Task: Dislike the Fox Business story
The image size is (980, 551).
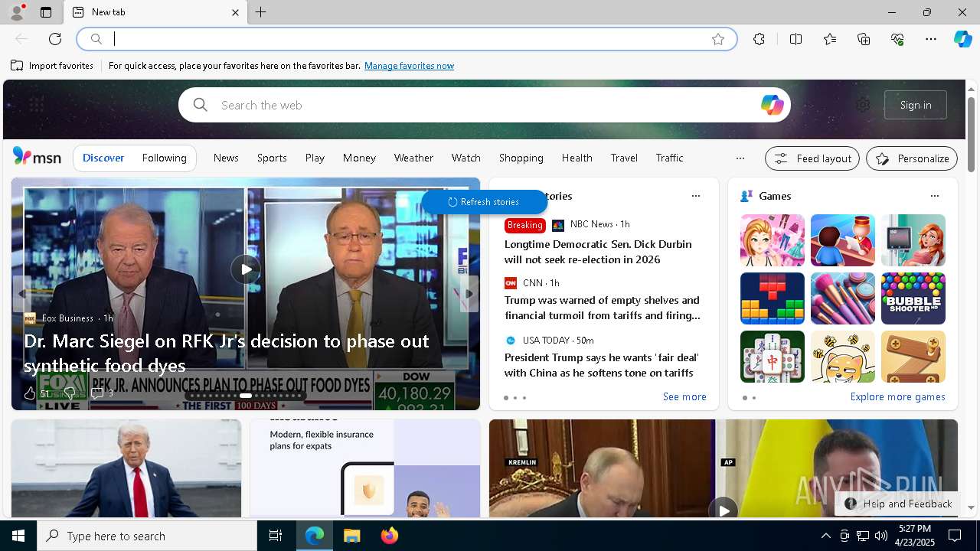Action: pos(70,393)
